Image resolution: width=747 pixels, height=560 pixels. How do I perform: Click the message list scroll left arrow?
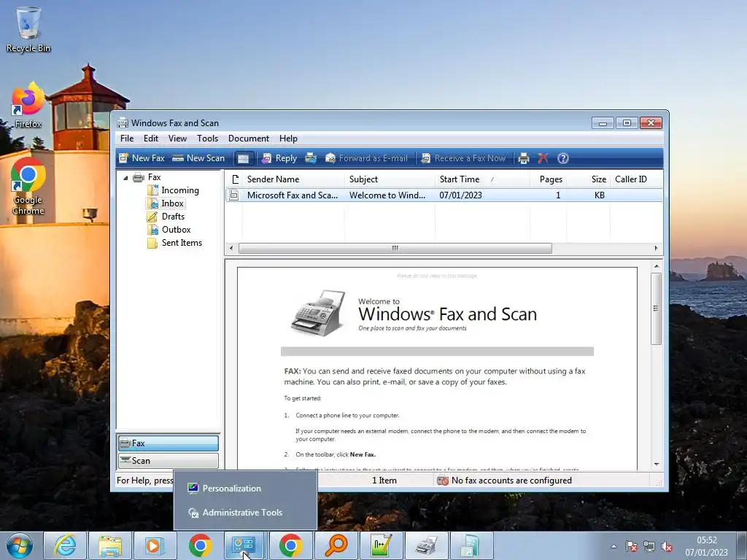[231, 248]
